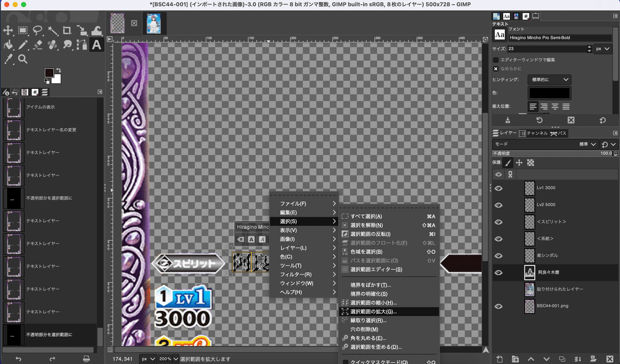Delete layer icon at layers panel bottom

pyautogui.click(x=610, y=359)
